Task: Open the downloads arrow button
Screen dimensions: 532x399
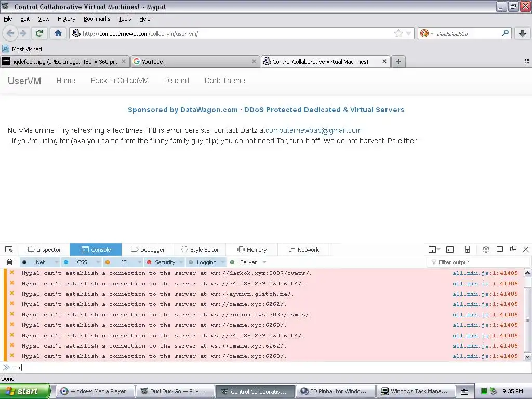Action: tap(523, 33)
